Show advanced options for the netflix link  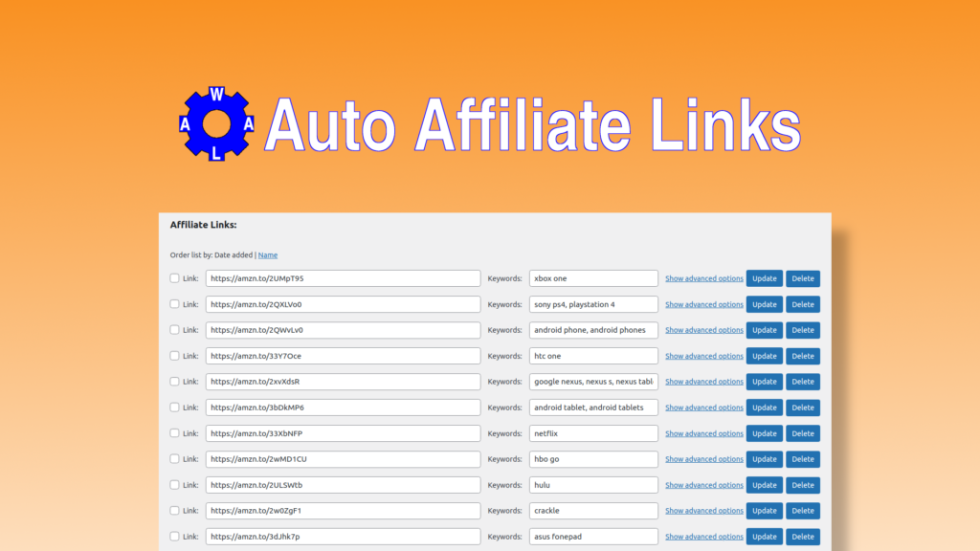[703, 432]
